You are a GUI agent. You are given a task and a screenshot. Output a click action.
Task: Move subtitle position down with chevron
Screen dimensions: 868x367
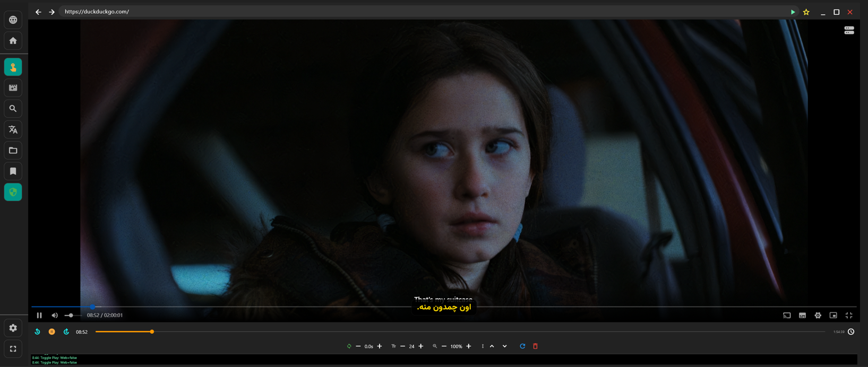click(x=504, y=346)
